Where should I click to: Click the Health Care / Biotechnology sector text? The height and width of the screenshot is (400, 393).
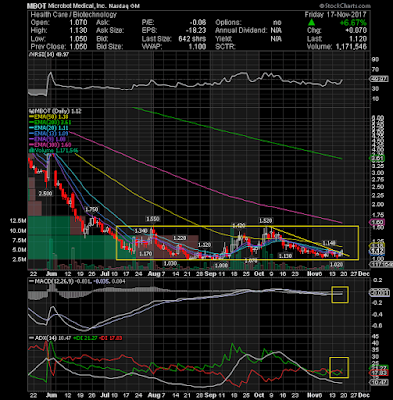[74, 15]
